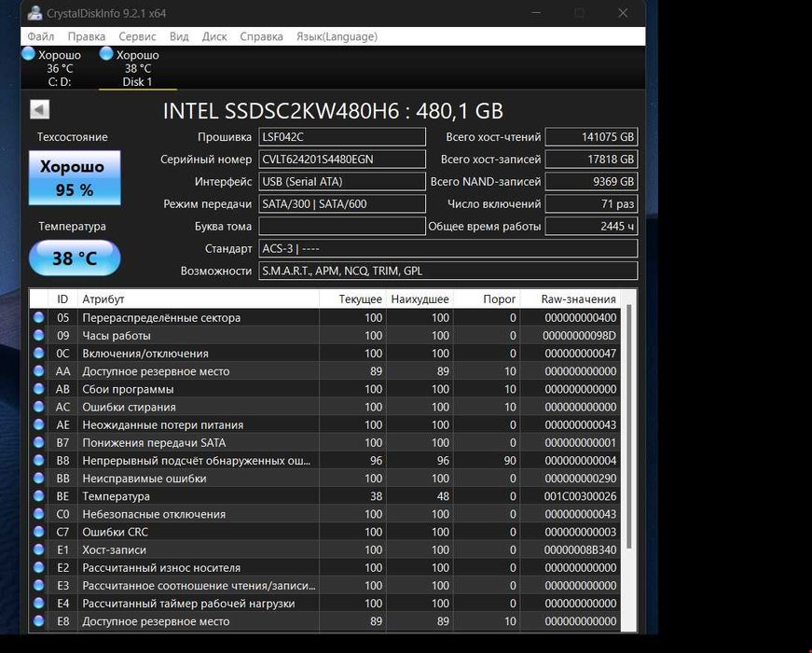Select the Рассчитанный износ носителя row text
This screenshot has width=812, height=653.
click(161, 567)
